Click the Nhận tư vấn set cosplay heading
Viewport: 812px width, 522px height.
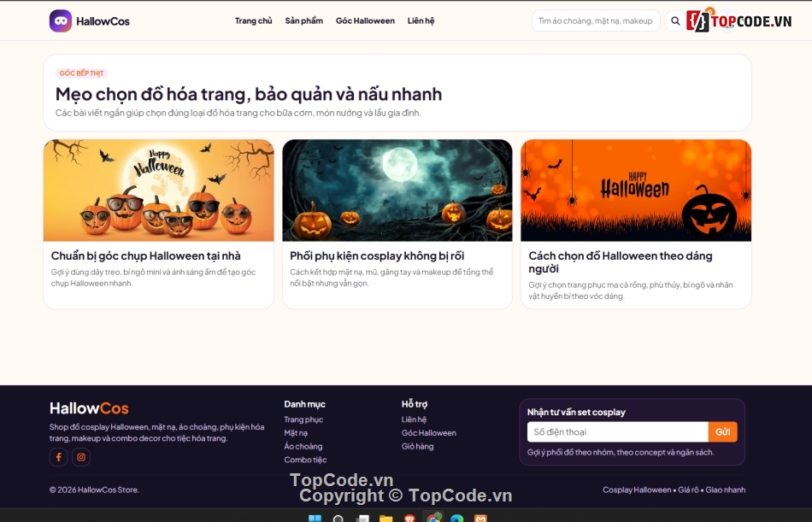click(x=576, y=412)
